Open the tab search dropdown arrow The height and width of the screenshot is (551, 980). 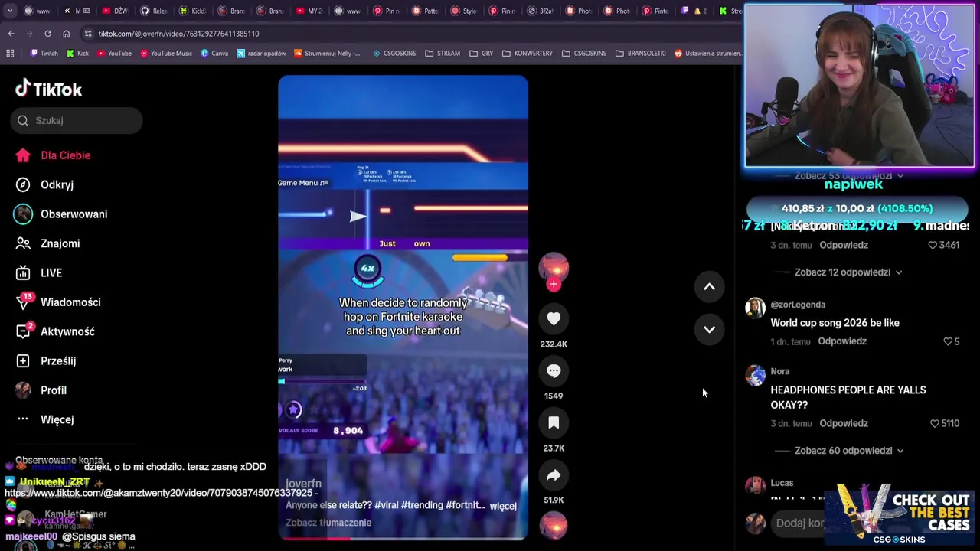click(x=11, y=11)
